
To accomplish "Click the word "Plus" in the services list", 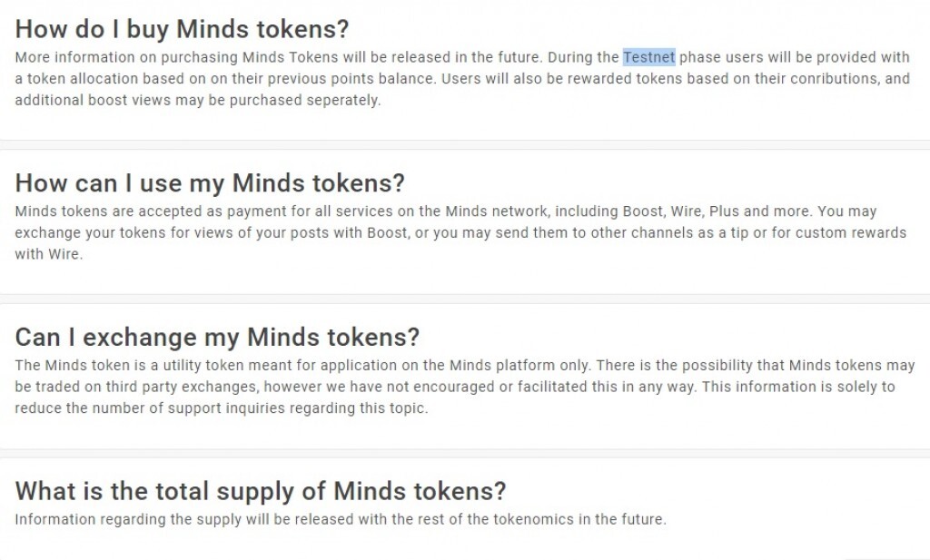I will click(724, 211).
